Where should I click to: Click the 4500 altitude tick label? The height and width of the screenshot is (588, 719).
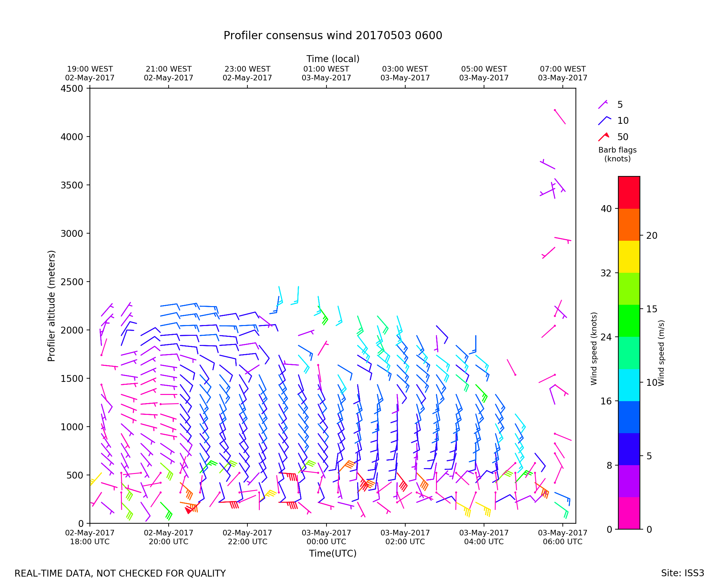(72, 89)
